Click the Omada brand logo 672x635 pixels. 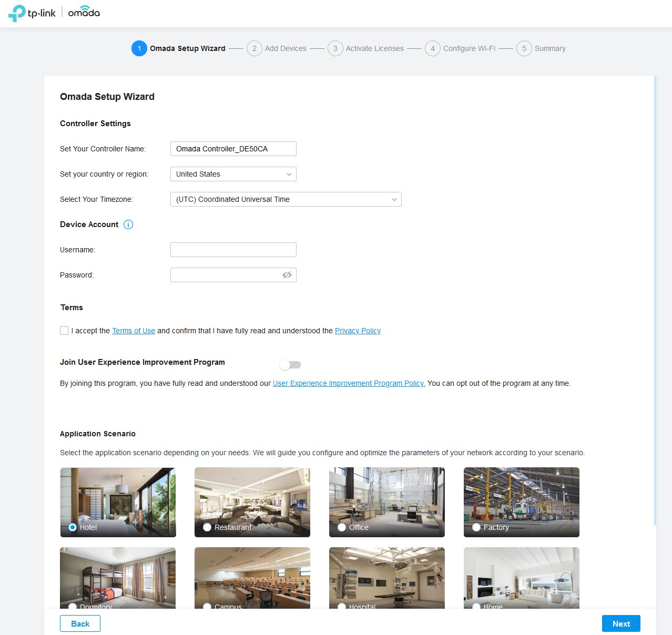pos(84,13)
